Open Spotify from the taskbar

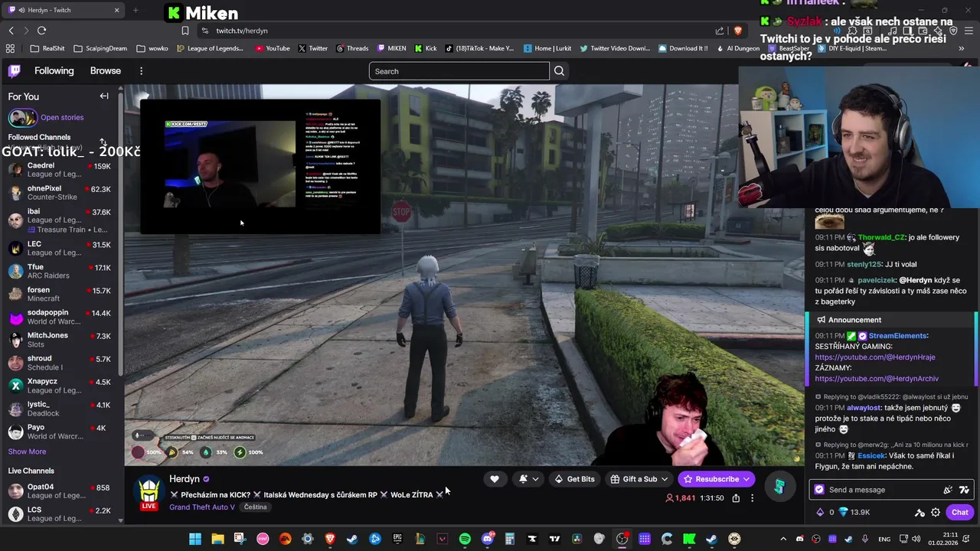pyautogui.click(x=465, y=539)
